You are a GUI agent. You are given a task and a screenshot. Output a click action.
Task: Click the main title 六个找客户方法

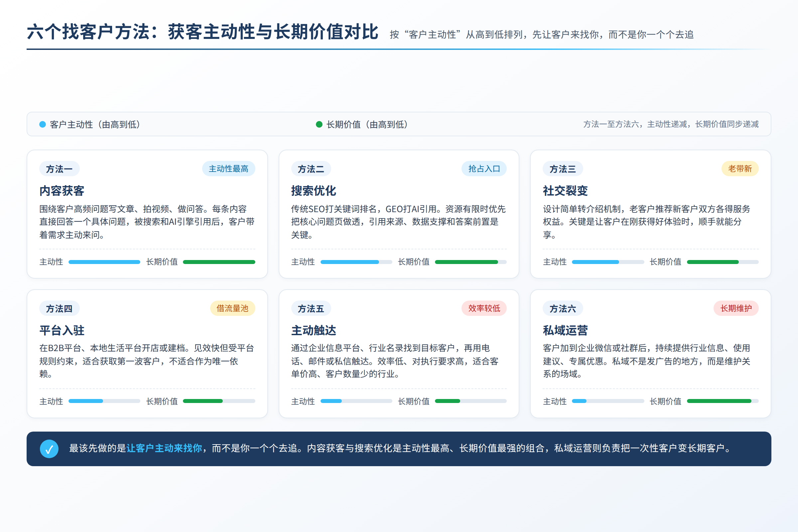pyautogui.click(x=202, y=32)
